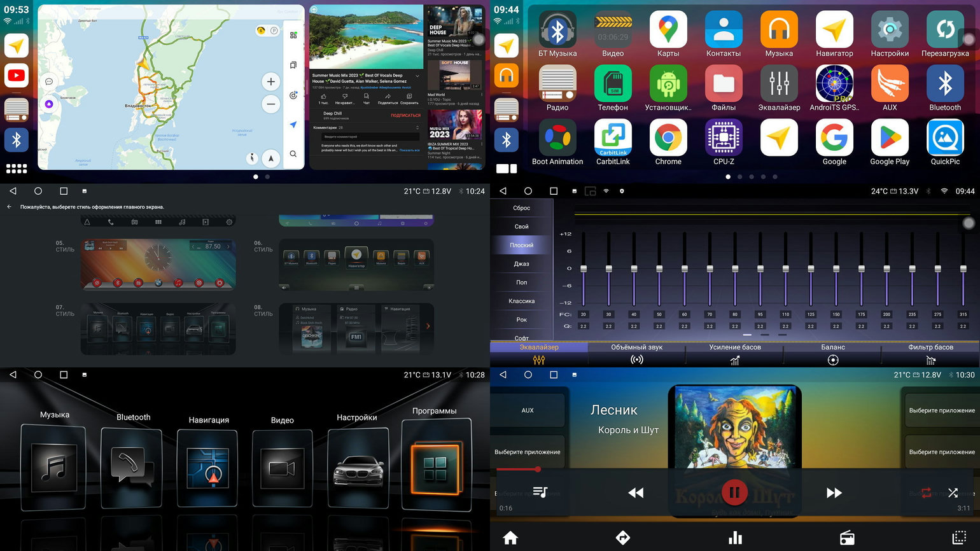Skip to the next track

834,492
